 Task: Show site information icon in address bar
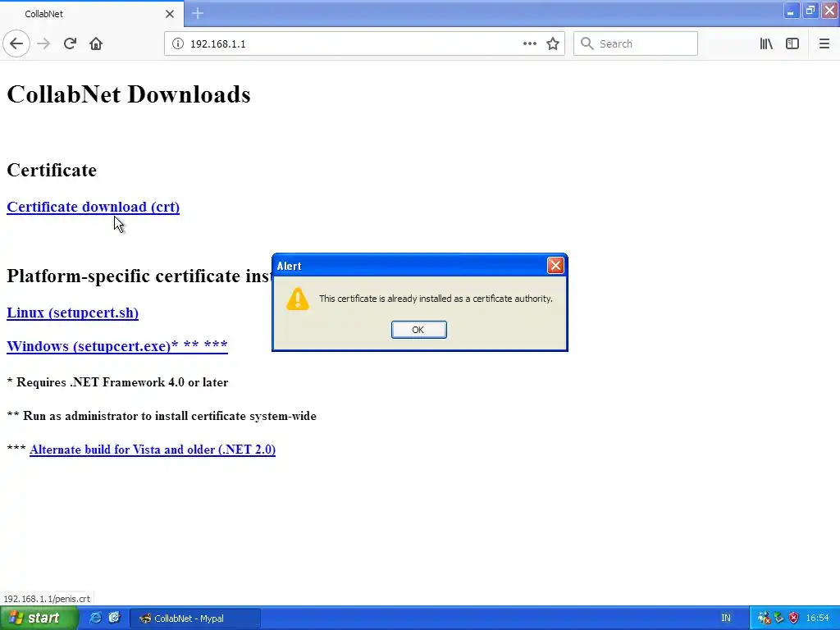coord(177,44)
